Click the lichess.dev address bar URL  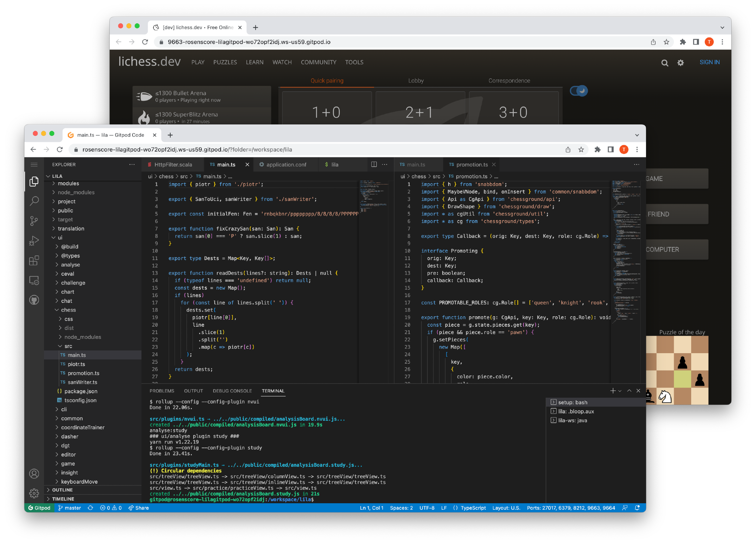point(249,42)
